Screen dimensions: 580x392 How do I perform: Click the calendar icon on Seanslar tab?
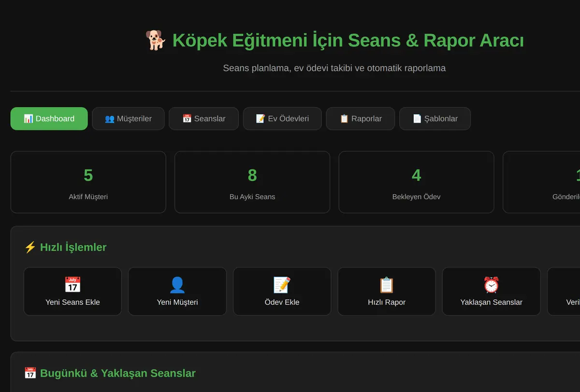[x=187, y=118]
